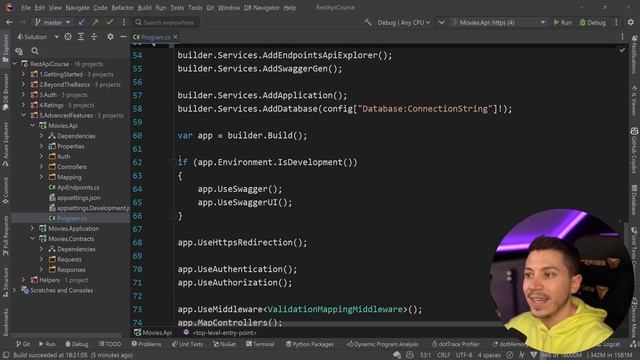Open the Terminal tool window

tap(260, 344)
